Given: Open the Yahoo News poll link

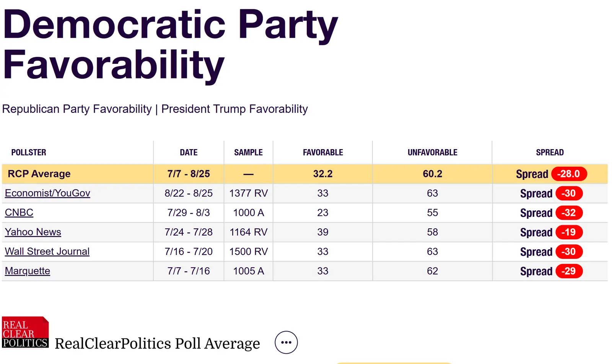Looking at the screenshot, I should 33,232.
